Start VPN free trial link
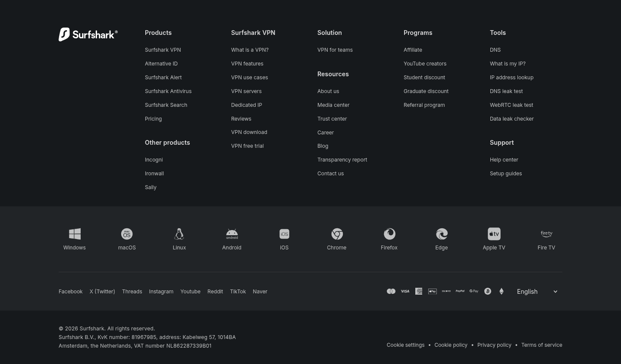The image size is (621, 364). (x=247, y=146)
